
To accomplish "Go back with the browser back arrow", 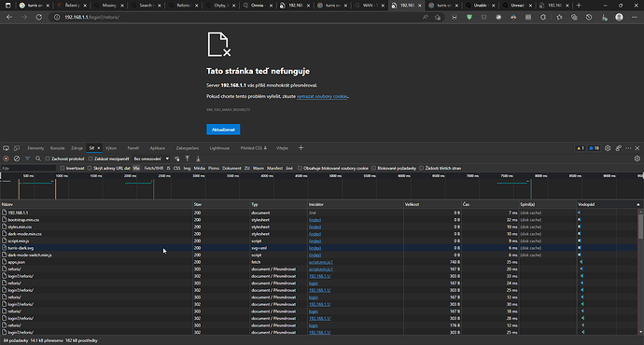I will [9, 17].
